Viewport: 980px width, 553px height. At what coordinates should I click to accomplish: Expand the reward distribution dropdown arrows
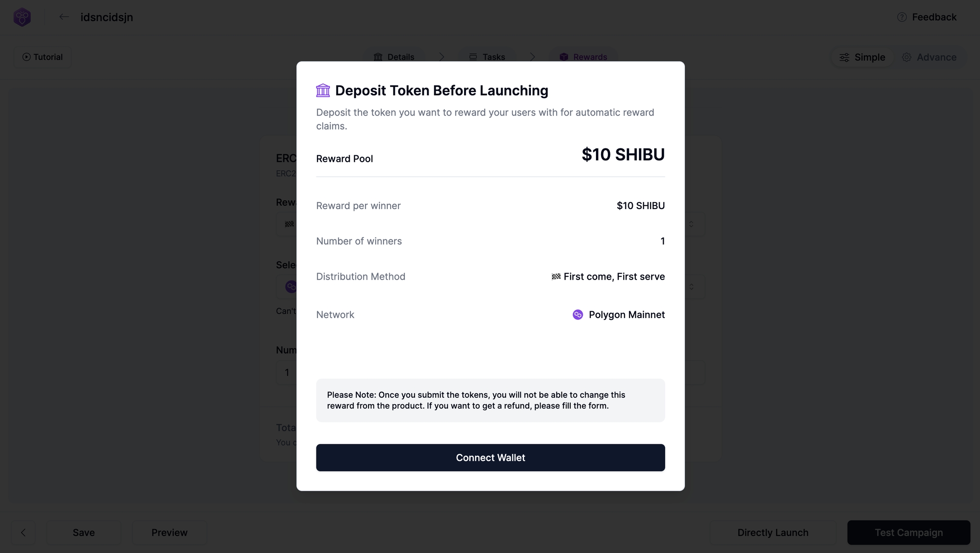(691, 224)
